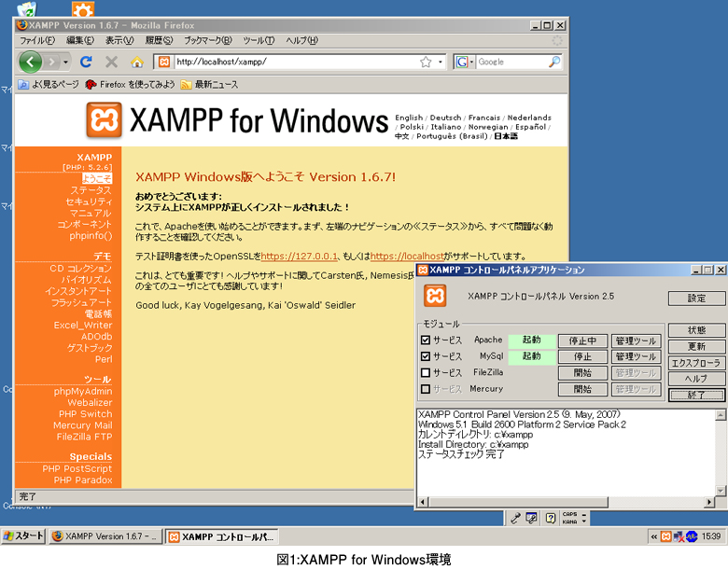Open the https://localhost link

point(407,257)
